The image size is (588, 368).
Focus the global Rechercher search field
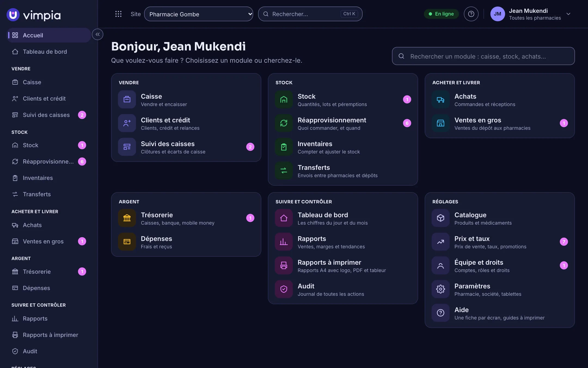(310, 14)
